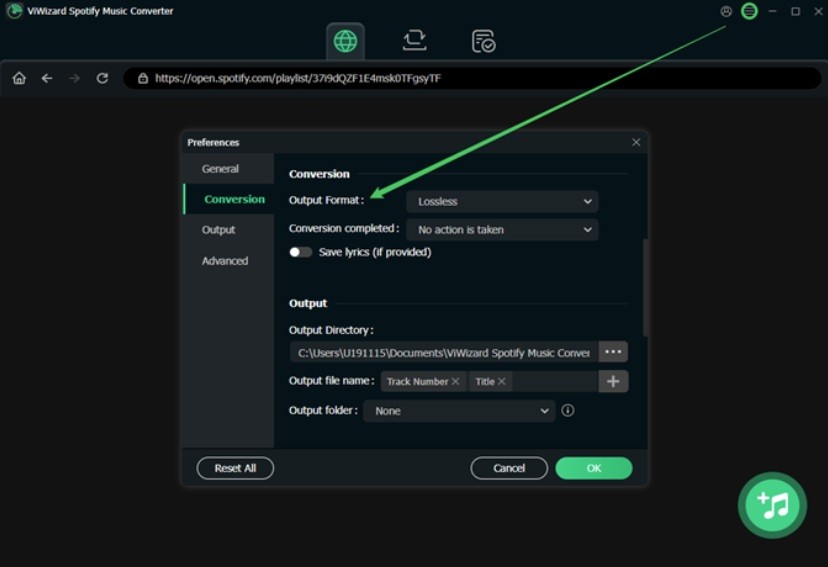This screenshot has height=567, width=828.
Task: Open the Output folder dropdown
Action: 459,411
